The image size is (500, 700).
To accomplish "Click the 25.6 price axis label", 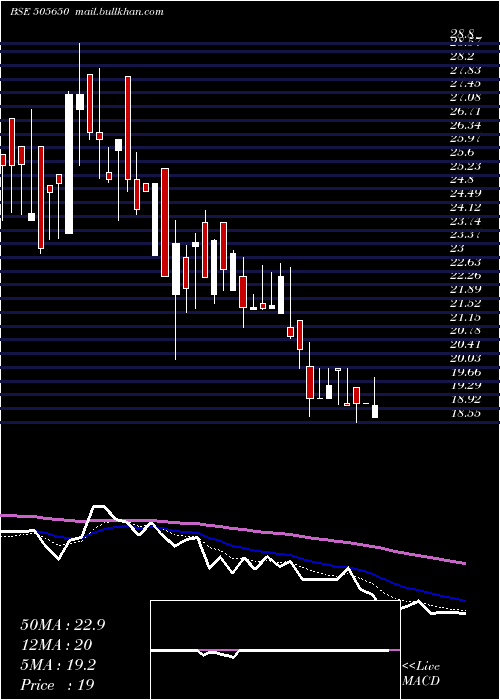I will [462, 152].
